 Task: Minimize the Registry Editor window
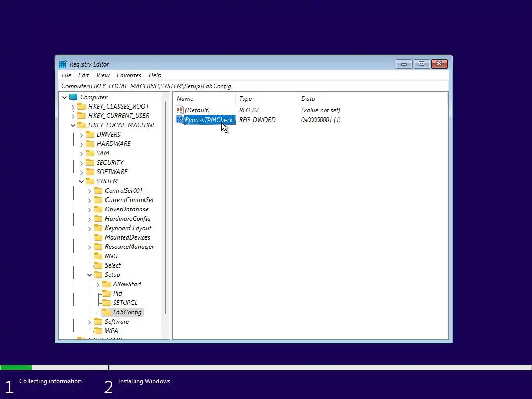(x=404, y=64)
